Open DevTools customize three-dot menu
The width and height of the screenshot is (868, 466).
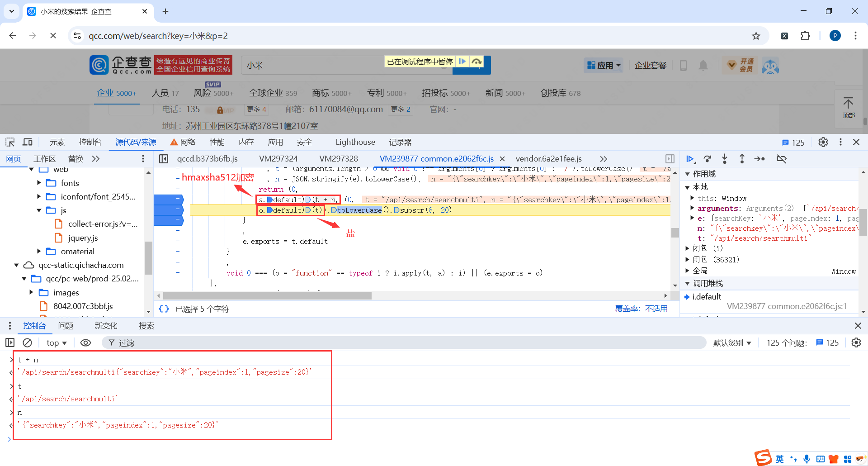coord(840,142)
